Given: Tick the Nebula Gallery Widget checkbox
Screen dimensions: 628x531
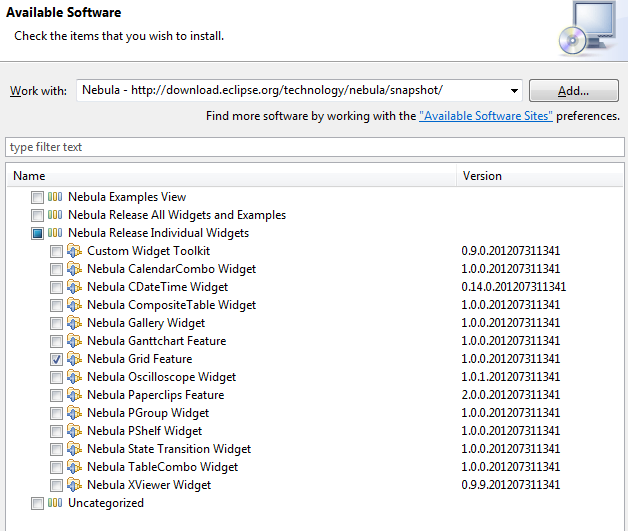Looking at the screenshot, I should pos(56,324).
